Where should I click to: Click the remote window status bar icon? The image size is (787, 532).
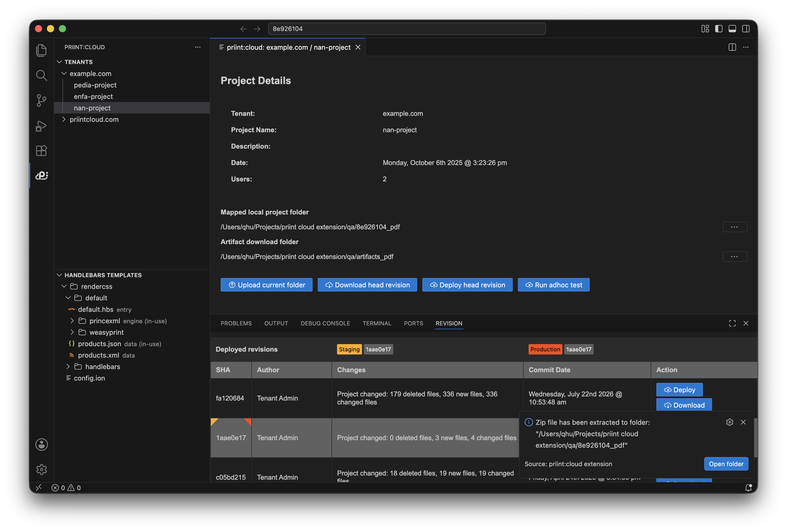click(39, 487)
